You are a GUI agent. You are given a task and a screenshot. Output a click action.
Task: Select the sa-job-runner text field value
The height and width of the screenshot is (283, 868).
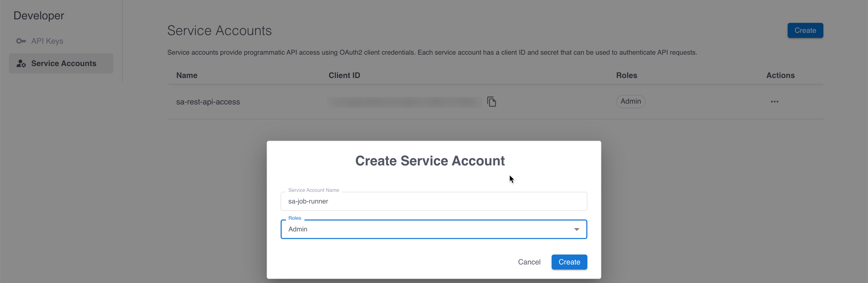(x=308, y=201)
